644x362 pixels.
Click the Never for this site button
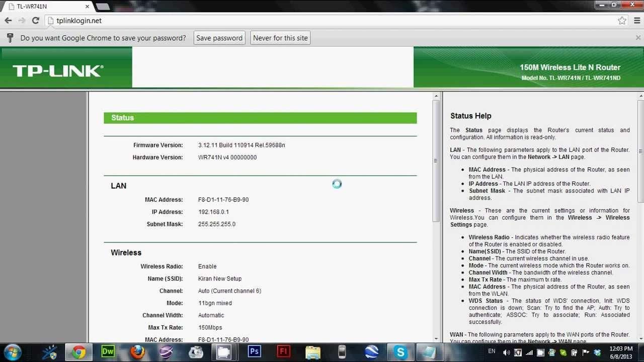coord(280,37)
